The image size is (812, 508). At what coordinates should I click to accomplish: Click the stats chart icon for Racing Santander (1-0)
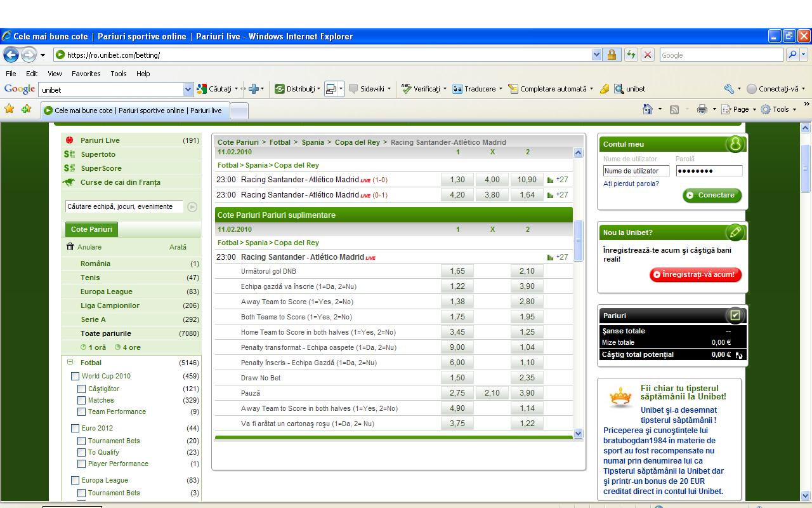(x=551, y=180)
